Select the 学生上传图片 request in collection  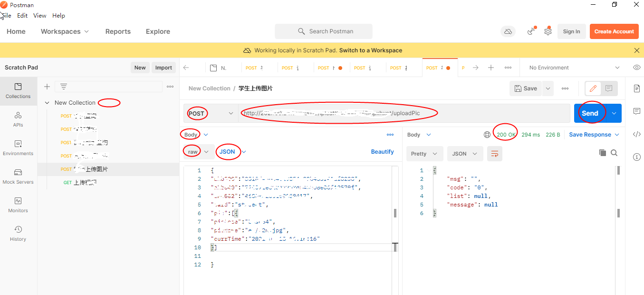pos(108,169)
